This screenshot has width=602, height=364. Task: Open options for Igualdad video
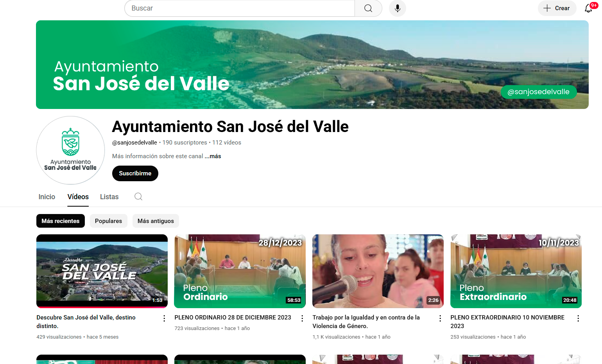[440, 318]
